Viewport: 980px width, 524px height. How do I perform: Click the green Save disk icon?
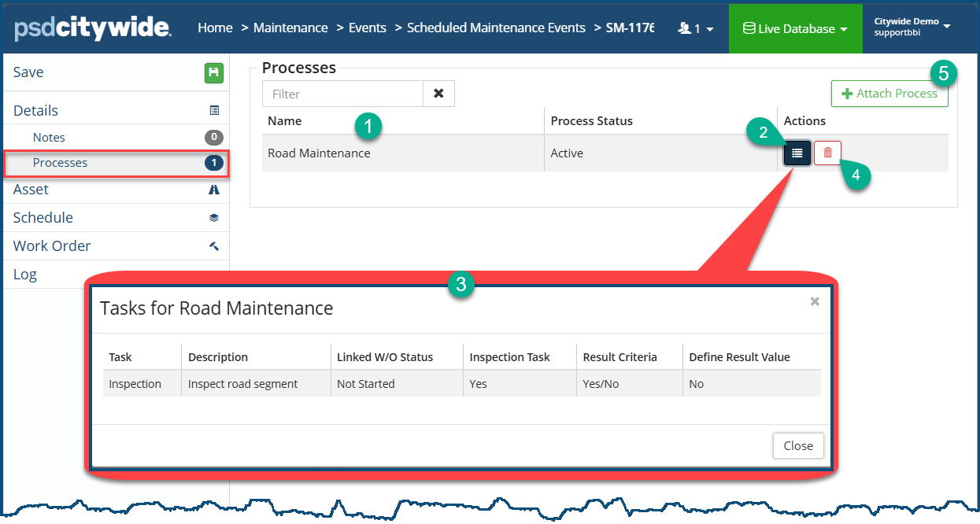pos(214,73)
